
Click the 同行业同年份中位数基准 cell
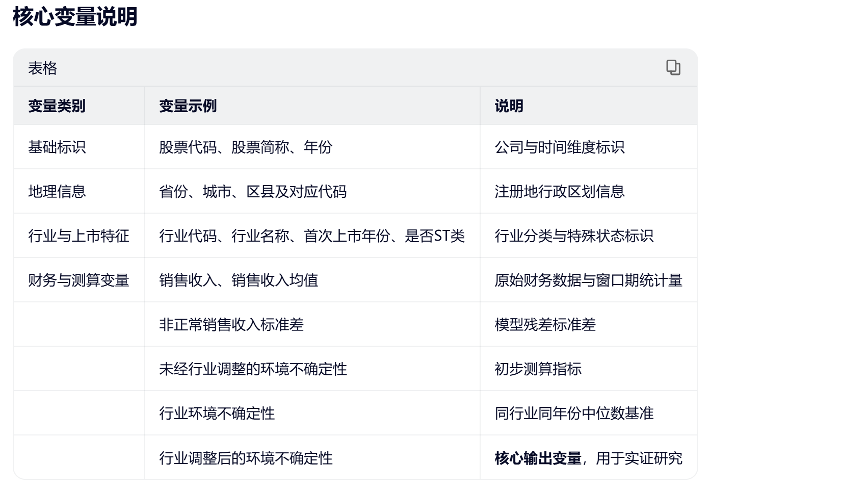click(x=573, y=414)
